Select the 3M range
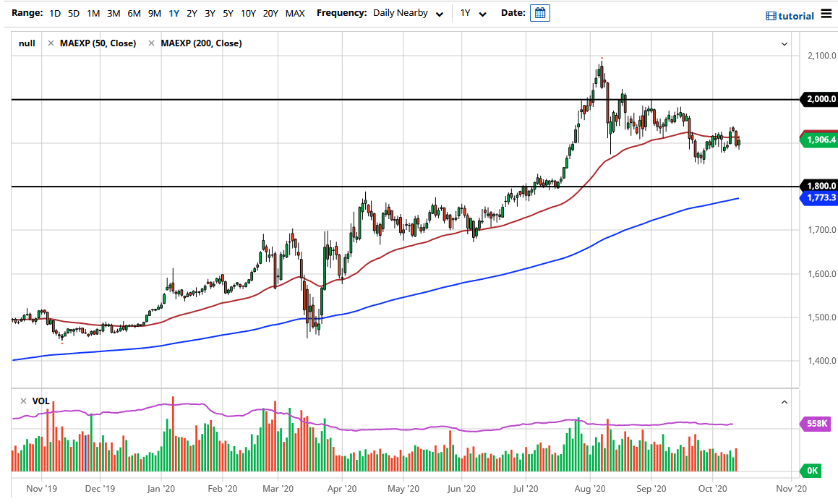Image resolution: width=838 pixels, height=504 pixels. (114, 13)
